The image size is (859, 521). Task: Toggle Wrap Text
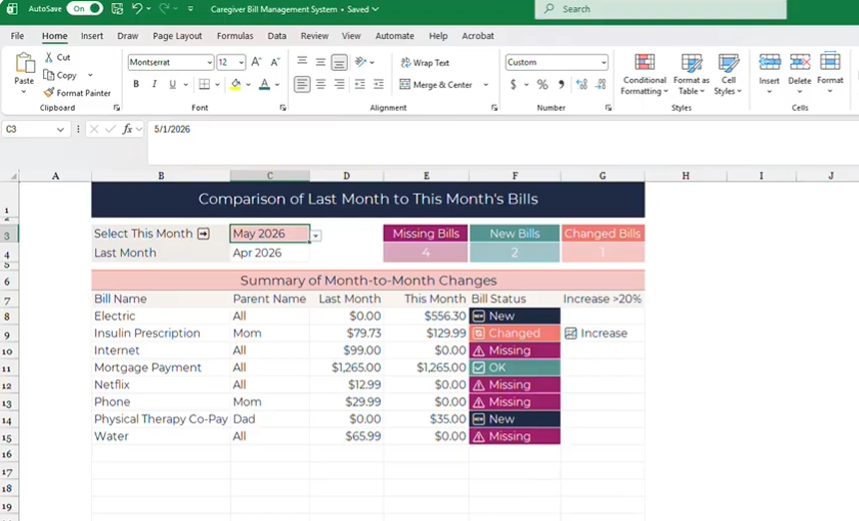tap(425, 62)
